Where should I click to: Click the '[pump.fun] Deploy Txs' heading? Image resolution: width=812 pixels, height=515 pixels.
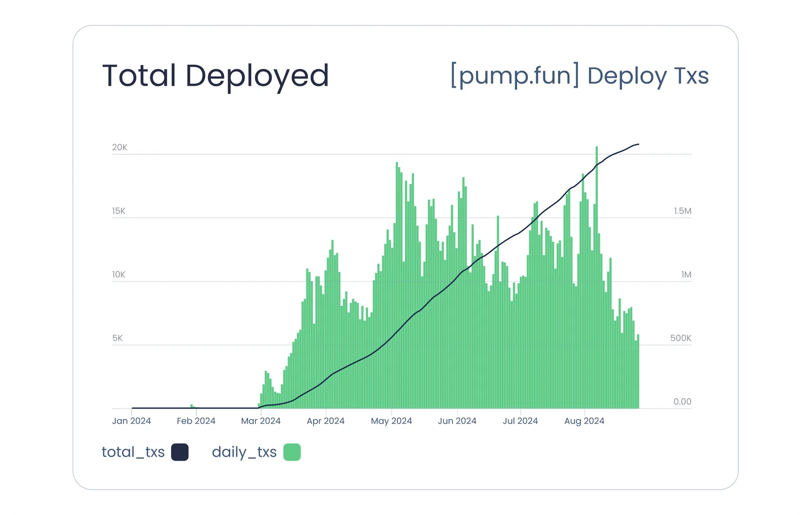click(x=580, y=76)
